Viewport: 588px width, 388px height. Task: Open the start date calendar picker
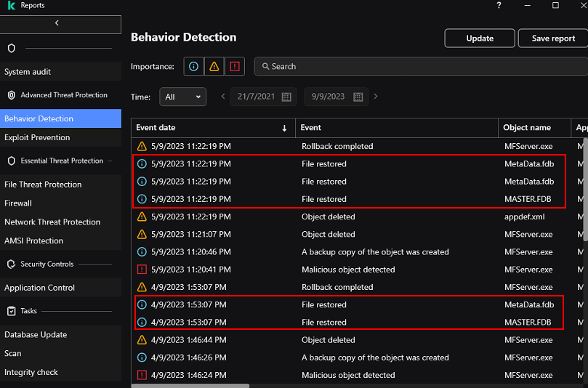tap(286, 97)
